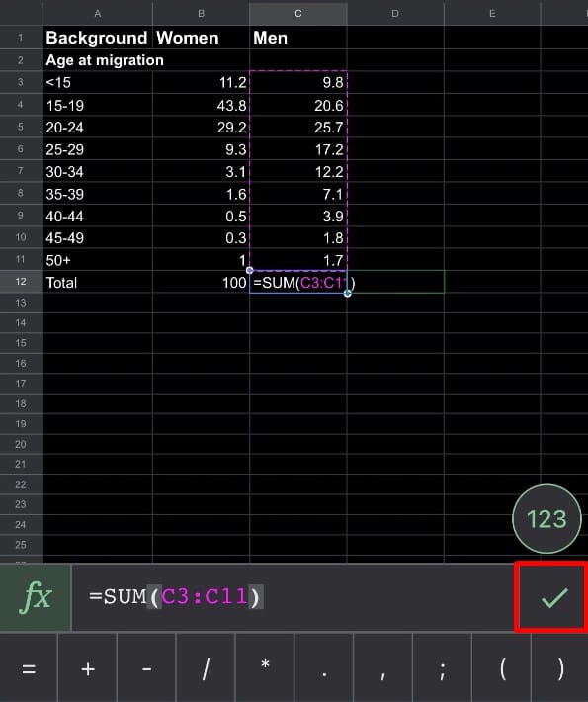This screenshot has height=702, width=588.
Task: Select the 35-39 row label
Action: [x=98, y=194]
